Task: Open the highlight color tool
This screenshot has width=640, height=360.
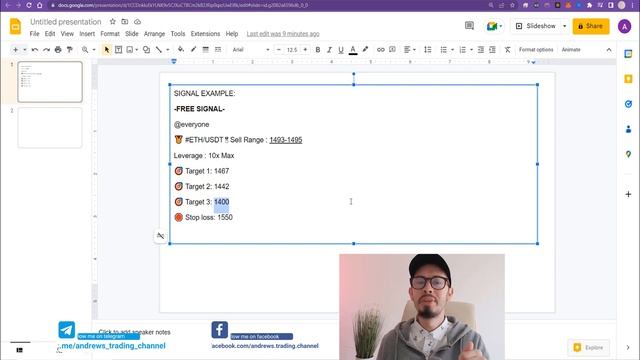Action: (365, 50)
